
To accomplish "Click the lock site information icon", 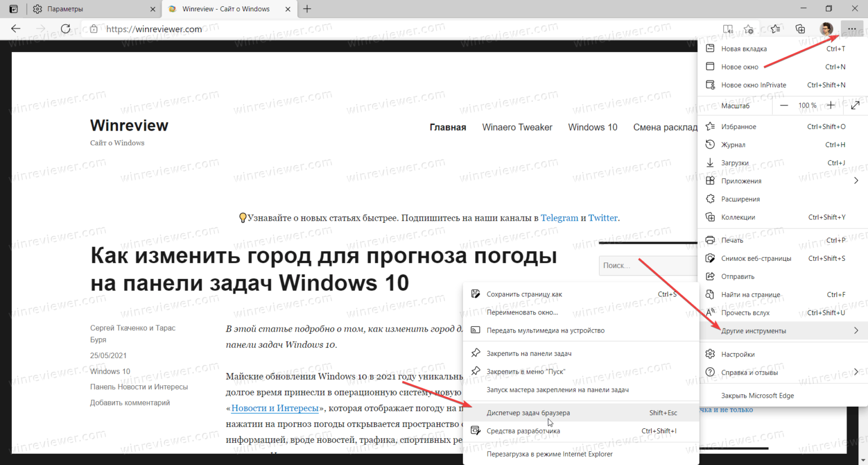I will [94, 29].
